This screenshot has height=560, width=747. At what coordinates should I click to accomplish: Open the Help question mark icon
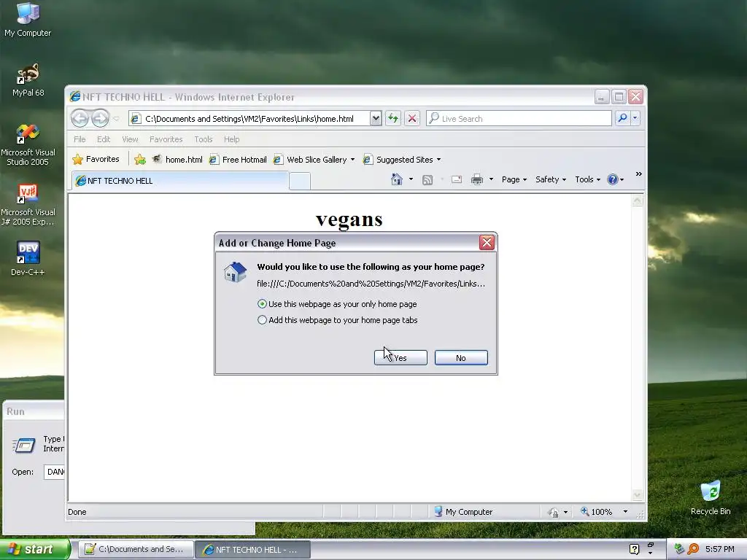click(612, 179)
